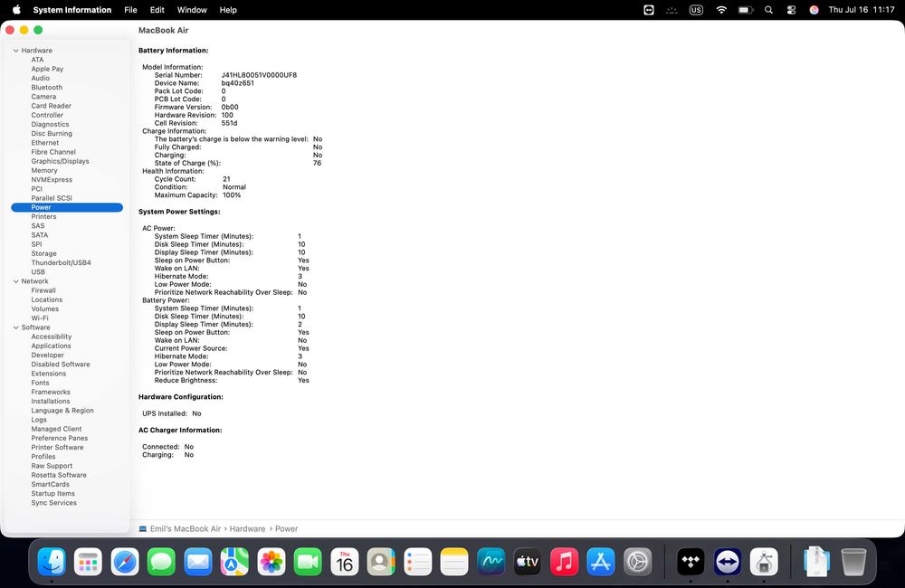The height and width of the screenshot is (588, 905).
Task: Select Extensions under Software
Action: pos(49,374)
